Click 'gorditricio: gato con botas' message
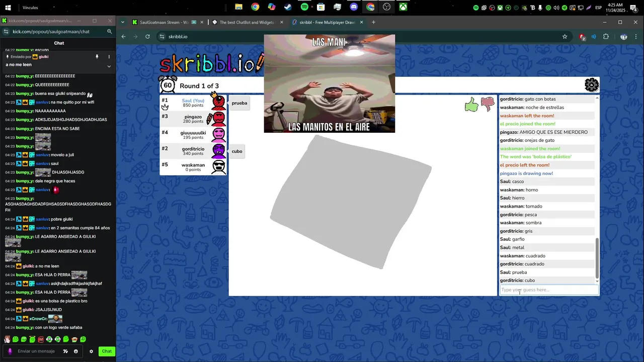Screen dimensions: 644x362 point(528,99)
